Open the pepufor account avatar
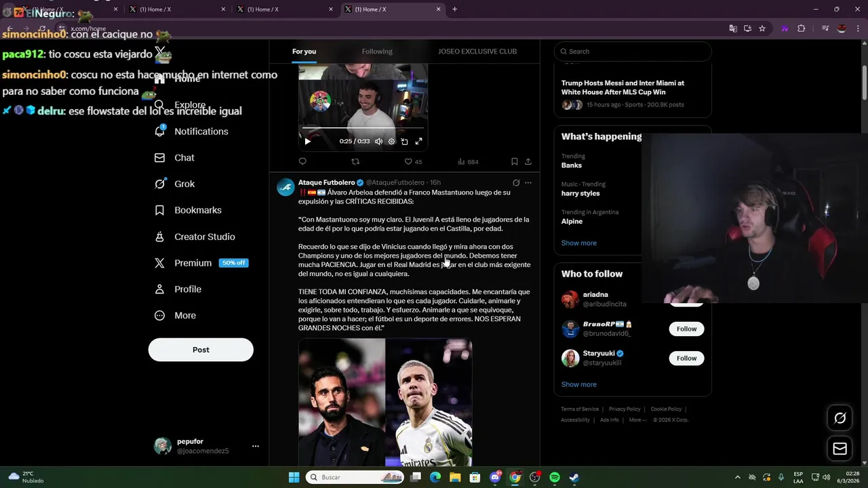The width and height of the screenshot is (868, 488). coord(163,446)
